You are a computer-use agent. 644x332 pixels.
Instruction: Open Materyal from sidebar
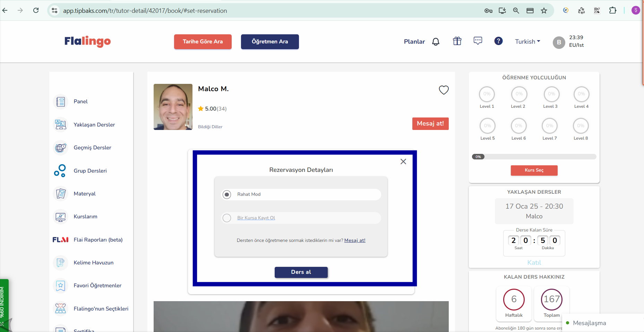click(85, 194)
